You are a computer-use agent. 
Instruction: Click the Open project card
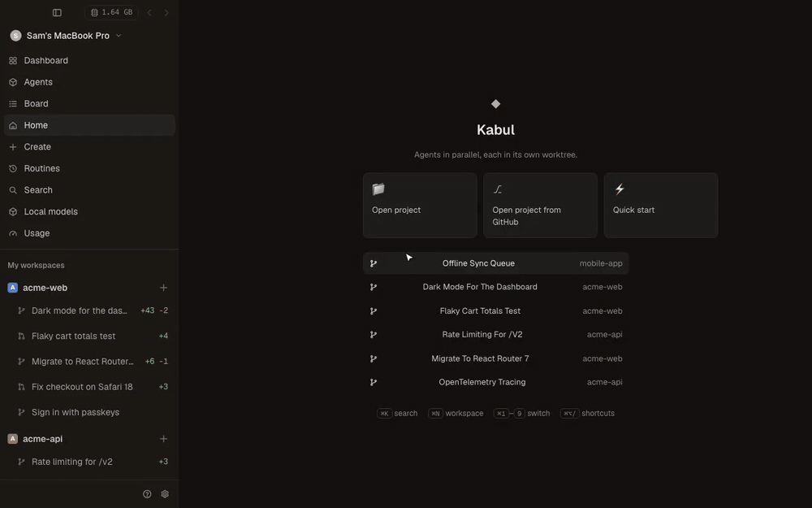[420, 206]
